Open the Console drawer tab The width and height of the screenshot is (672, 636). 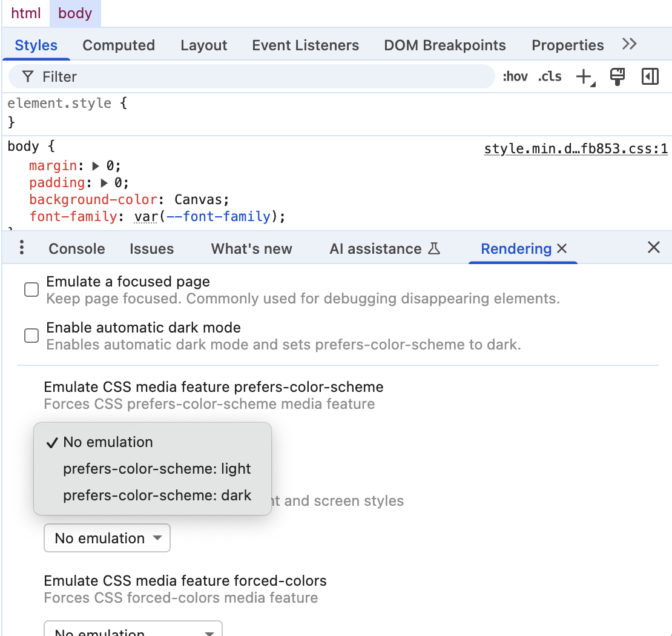pos(77,249)
